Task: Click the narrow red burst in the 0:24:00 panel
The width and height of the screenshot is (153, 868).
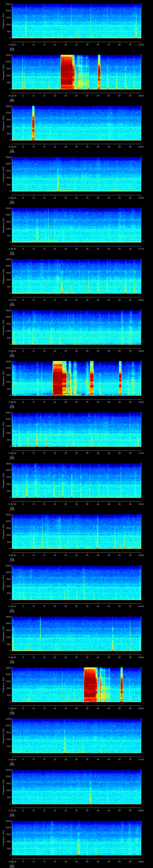Action: (x=33, y=123)
